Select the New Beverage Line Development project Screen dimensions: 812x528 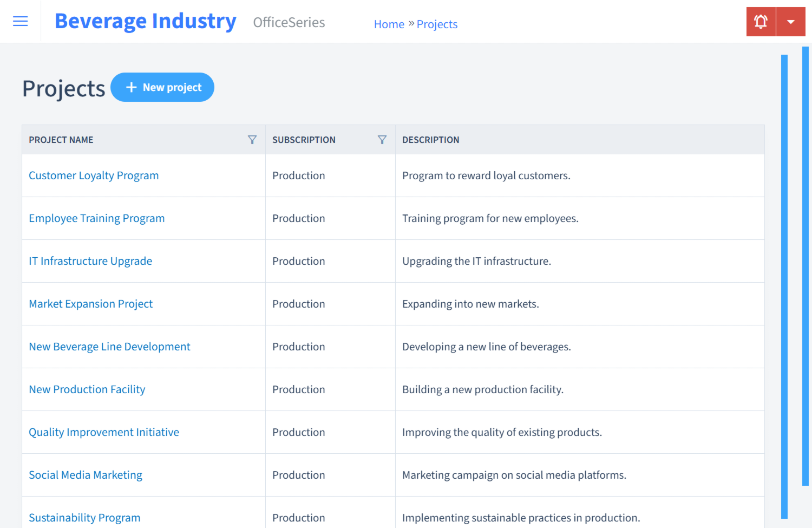109,347
